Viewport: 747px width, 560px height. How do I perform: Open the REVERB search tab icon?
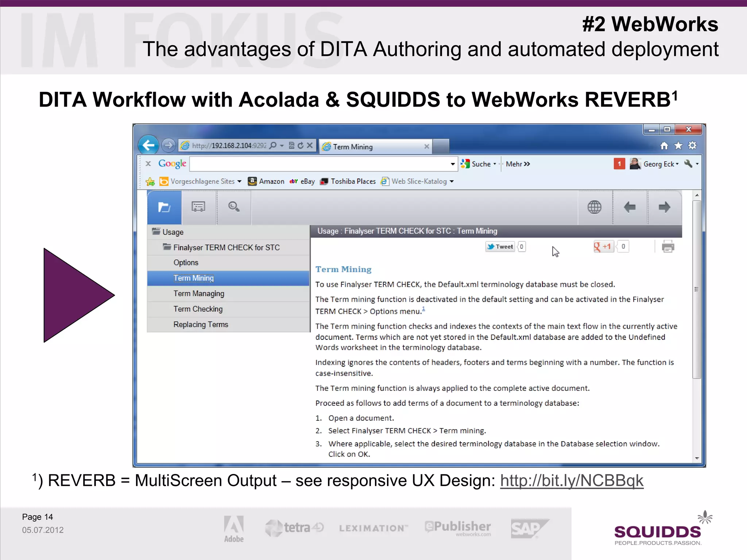(234, 207)
